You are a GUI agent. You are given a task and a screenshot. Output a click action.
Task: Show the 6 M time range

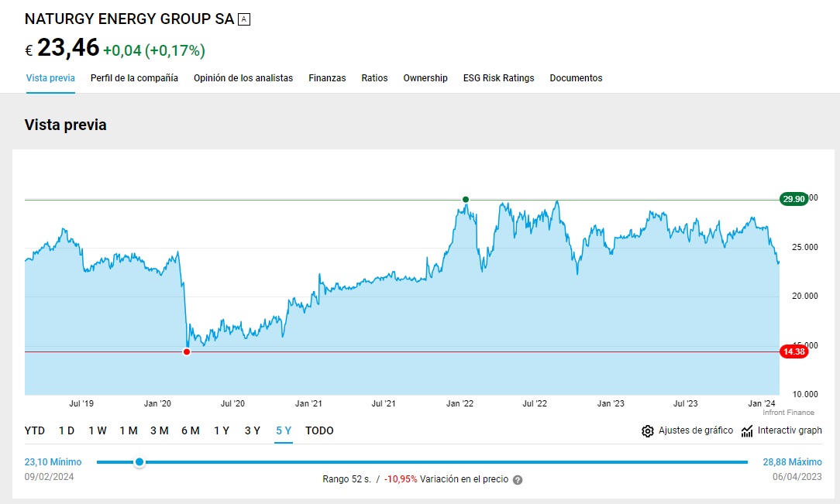(x=190, y=430)
